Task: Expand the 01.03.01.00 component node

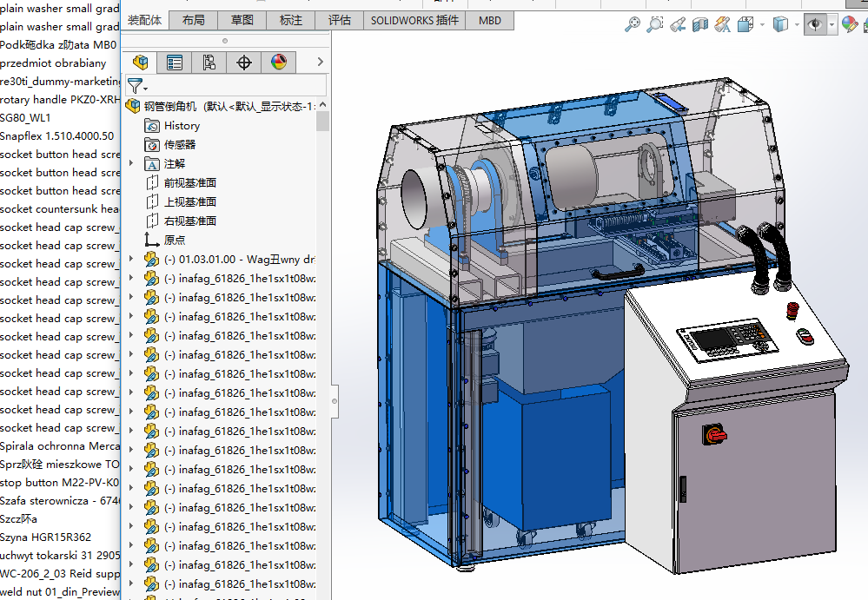Action: pos(131,259)
